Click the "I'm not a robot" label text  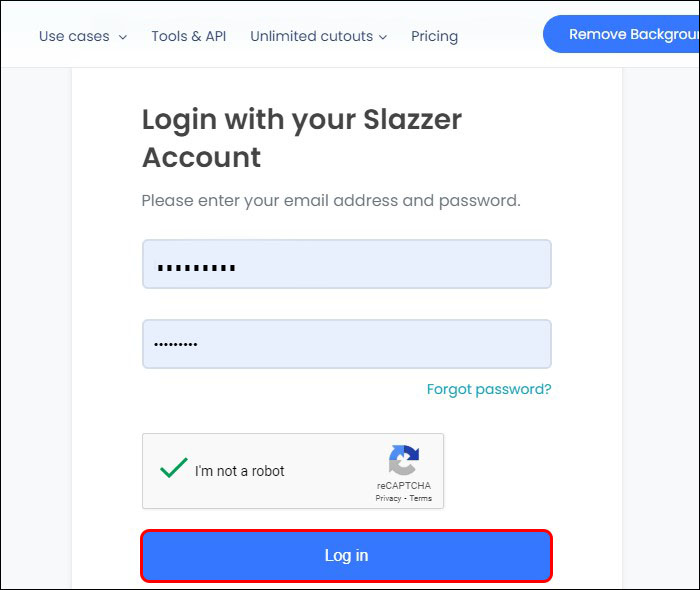[240, 471]
